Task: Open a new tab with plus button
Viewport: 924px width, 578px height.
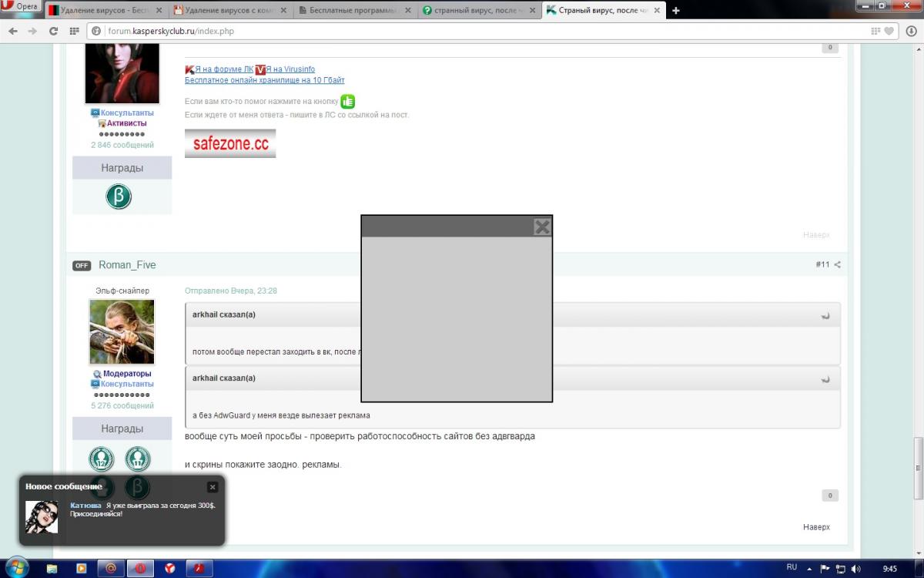Action: click(x=676, y=11)
